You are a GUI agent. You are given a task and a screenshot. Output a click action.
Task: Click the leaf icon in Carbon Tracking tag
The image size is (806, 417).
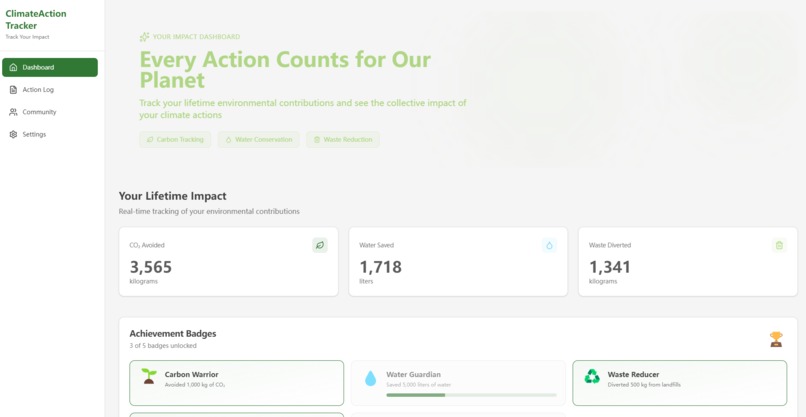(x=150, y=139)
